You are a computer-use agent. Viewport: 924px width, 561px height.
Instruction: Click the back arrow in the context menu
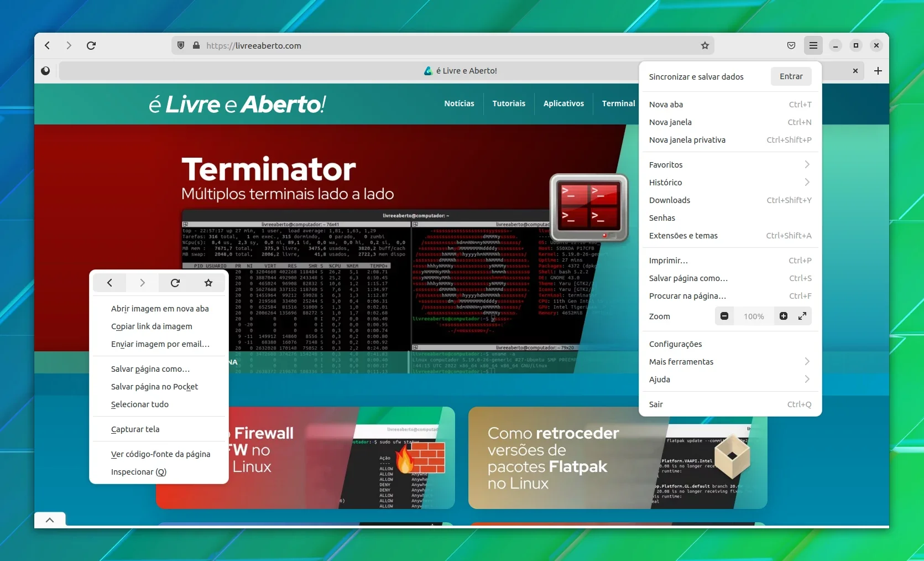coord(109,283)
